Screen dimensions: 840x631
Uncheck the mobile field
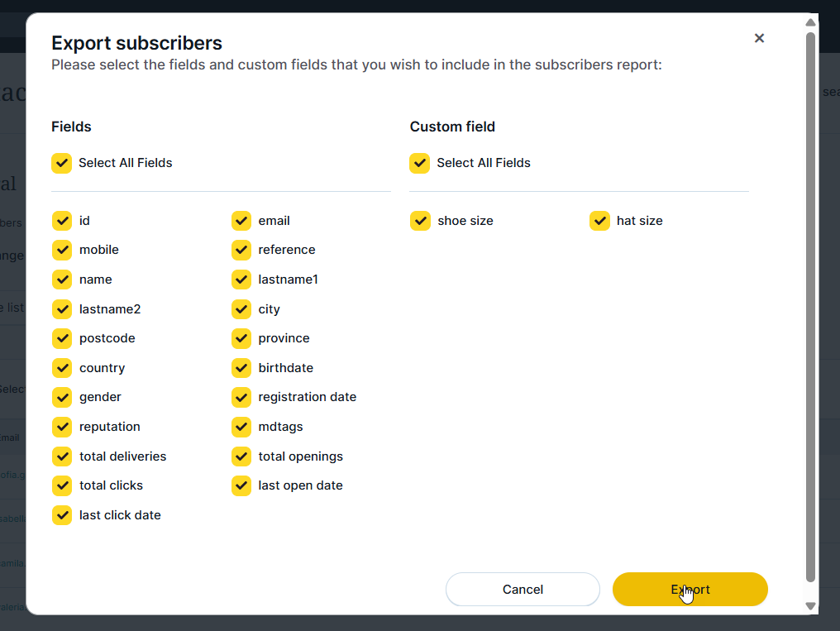coord(62,250)
